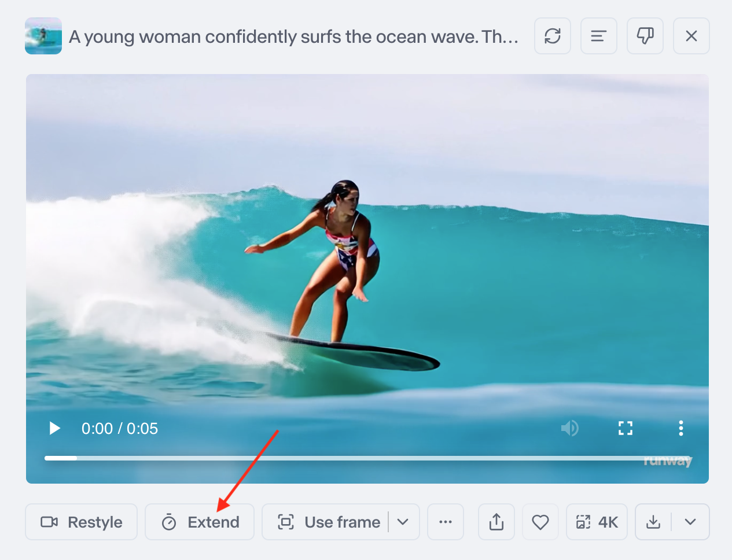Expand the Use frame dropdown arrow
Screen dimensions: 732x560
pyautogui.click(x=403, y=522)
